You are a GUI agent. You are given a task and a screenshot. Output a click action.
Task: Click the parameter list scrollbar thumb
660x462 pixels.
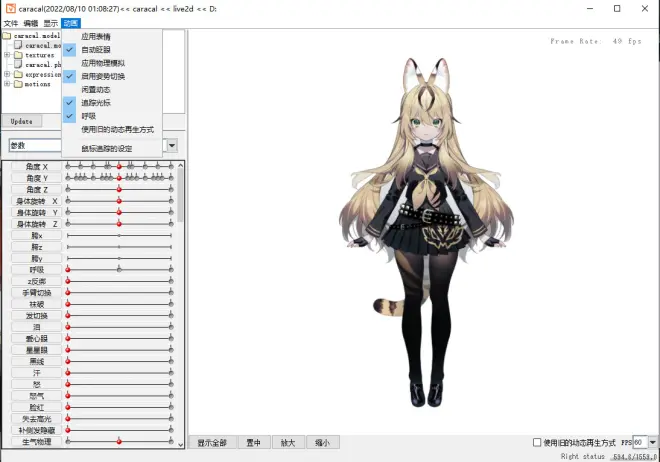[181, 195]
